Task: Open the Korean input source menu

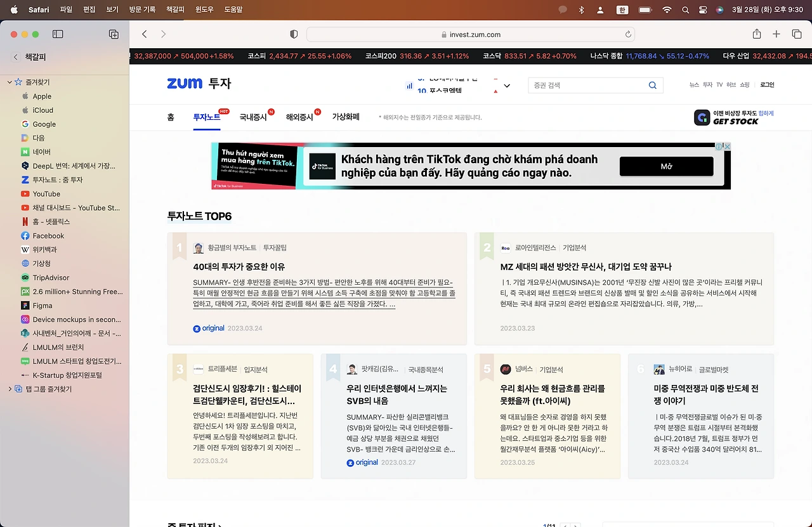Action: point(622,10)
